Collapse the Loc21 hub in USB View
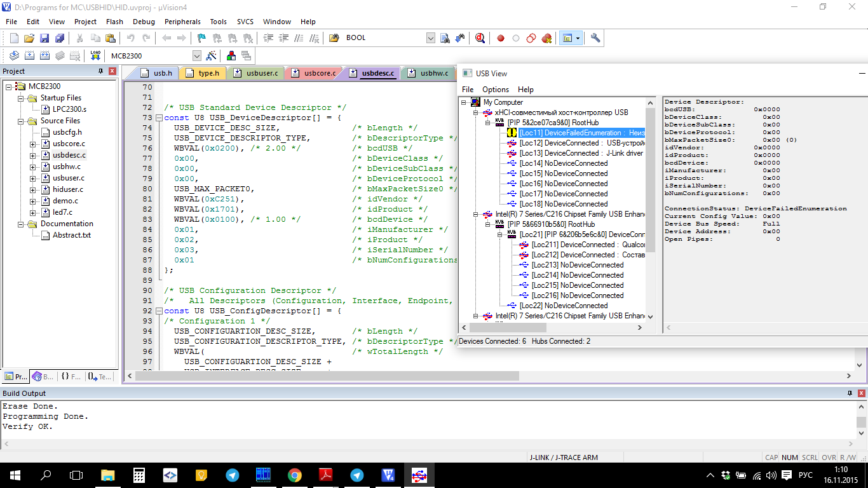The width and height of the screenshot is (868, 488). [x=500, y=234]
